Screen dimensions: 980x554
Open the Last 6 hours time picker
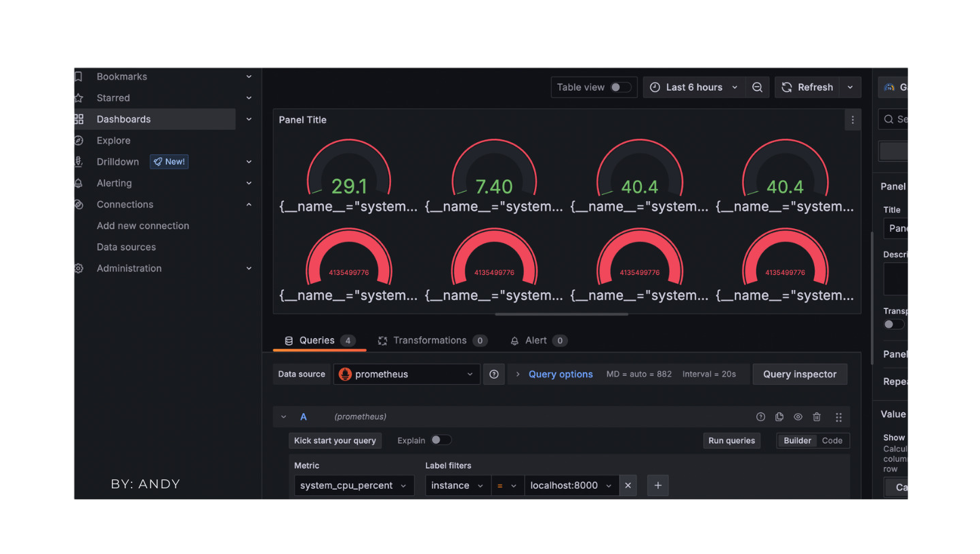[x=694, y=87]
